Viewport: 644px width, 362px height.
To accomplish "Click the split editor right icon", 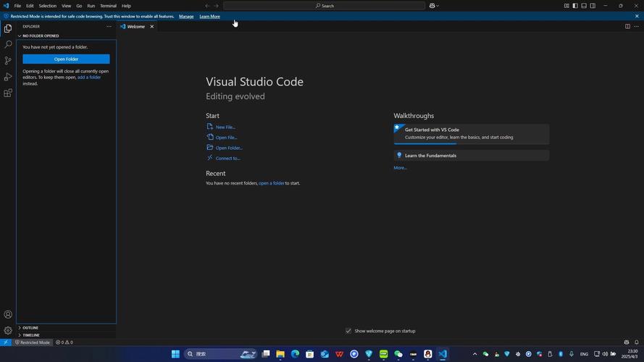I will (x=627, y=26).
